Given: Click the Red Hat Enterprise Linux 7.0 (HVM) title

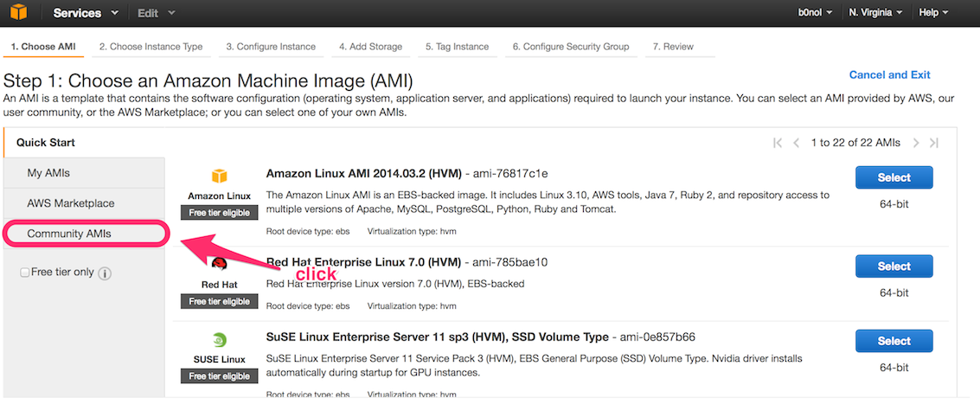Looking at the screenshot, I should click(x=364, y=262).
